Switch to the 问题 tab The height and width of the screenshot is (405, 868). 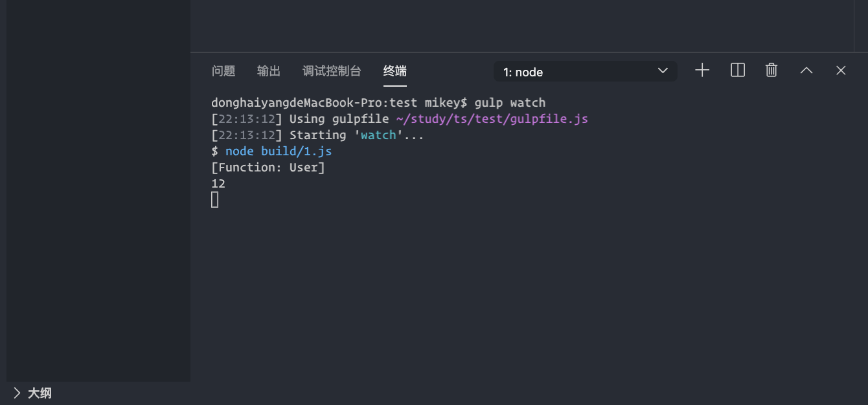click(223, 71)
